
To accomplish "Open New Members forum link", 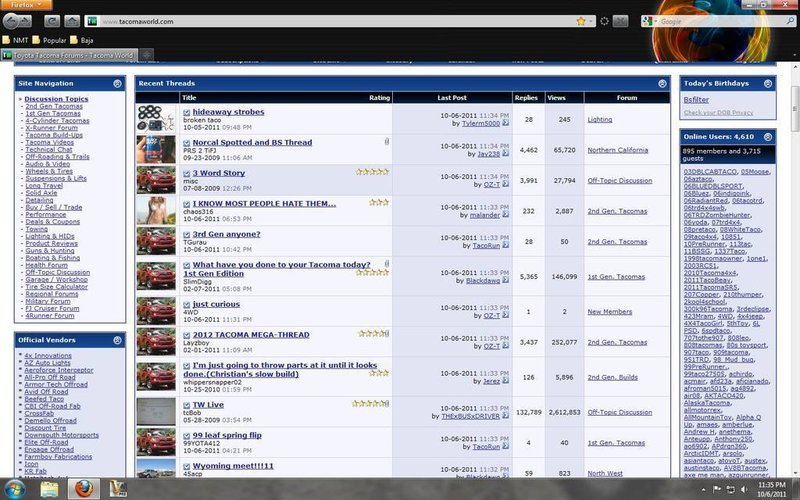I will coord(610,312).
